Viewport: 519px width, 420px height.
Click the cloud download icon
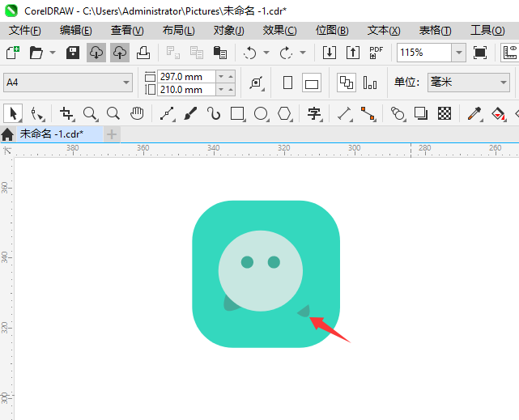click(x=96, y=53)
